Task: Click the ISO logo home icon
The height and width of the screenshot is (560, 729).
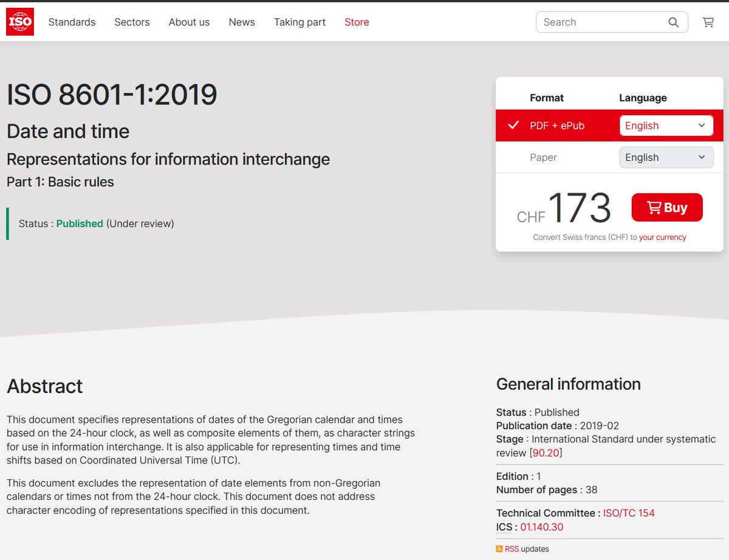Action: (20, 22)
